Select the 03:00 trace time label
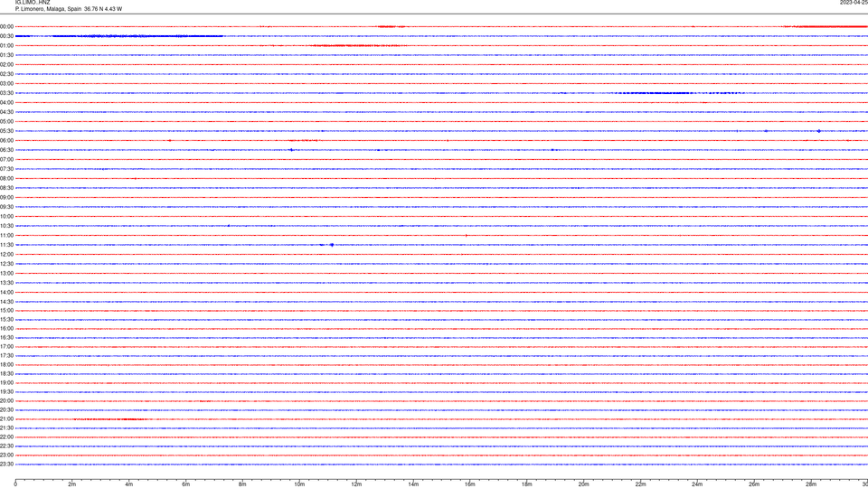Image resolution: width=868 pixels, height=488 pixels. (6, 83)
